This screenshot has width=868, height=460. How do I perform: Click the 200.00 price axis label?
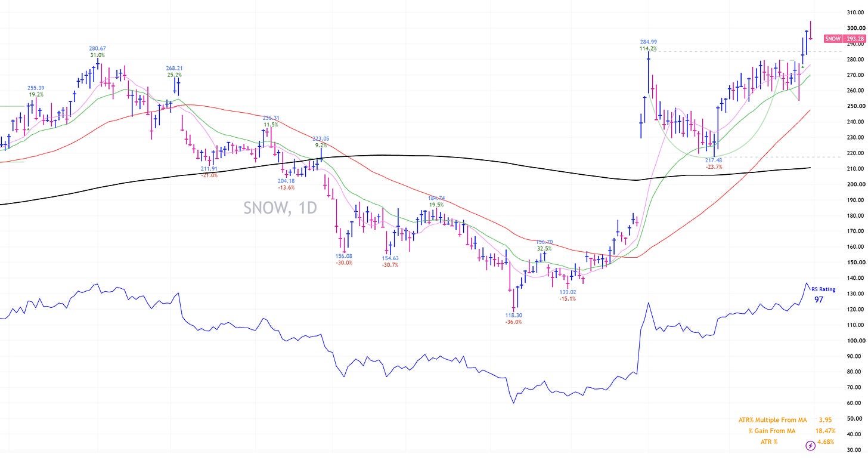[x=855, y=184]
